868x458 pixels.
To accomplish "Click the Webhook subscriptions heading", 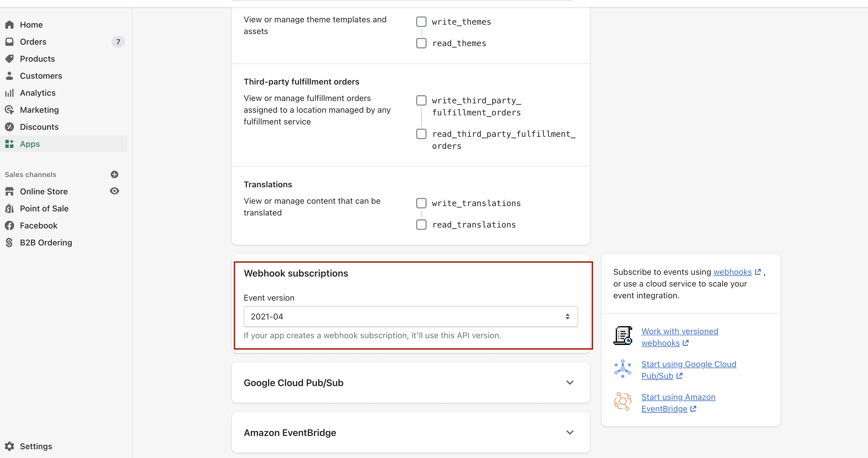I will click(296, 273).
